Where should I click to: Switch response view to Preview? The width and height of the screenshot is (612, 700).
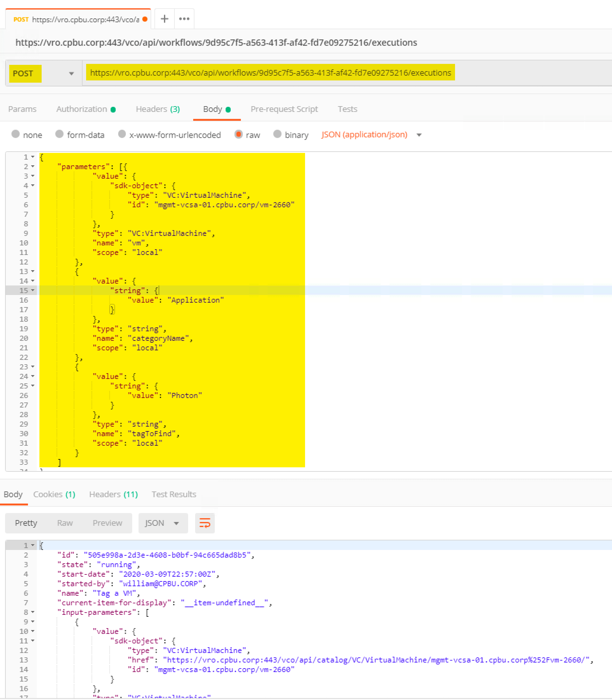pyautogui.click(x=107, y=523)
